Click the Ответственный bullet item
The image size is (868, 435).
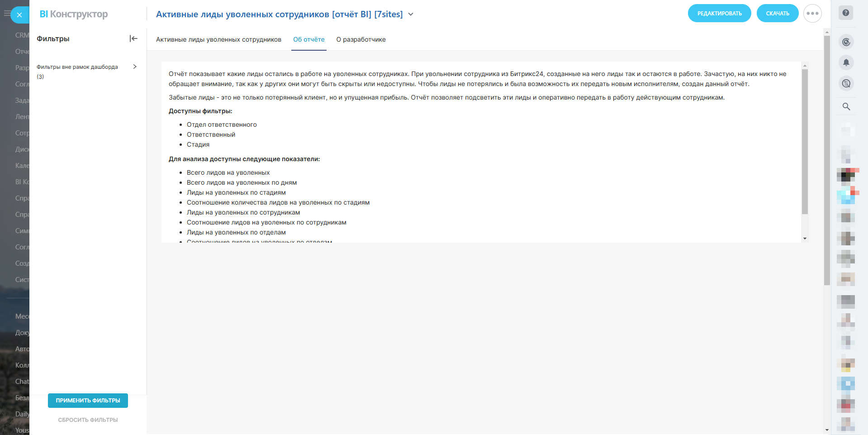(x=211, y=134)
